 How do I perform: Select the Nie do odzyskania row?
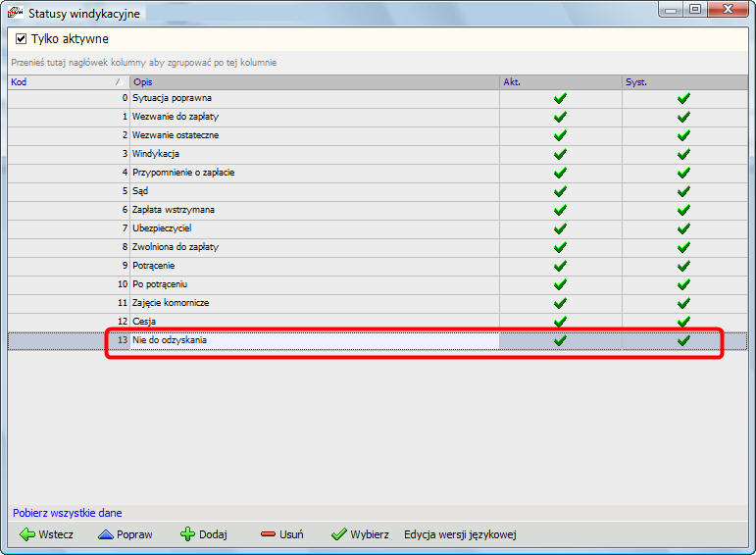pyautogui.click(x=378, y=340)
